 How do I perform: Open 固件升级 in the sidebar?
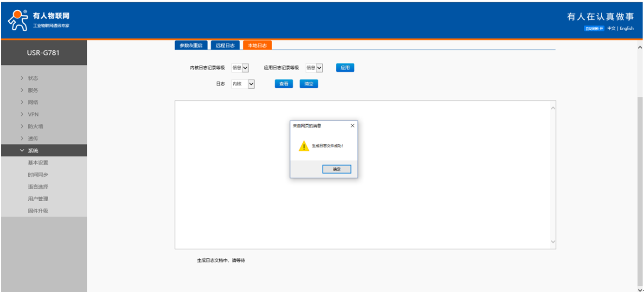coord(38,211)
